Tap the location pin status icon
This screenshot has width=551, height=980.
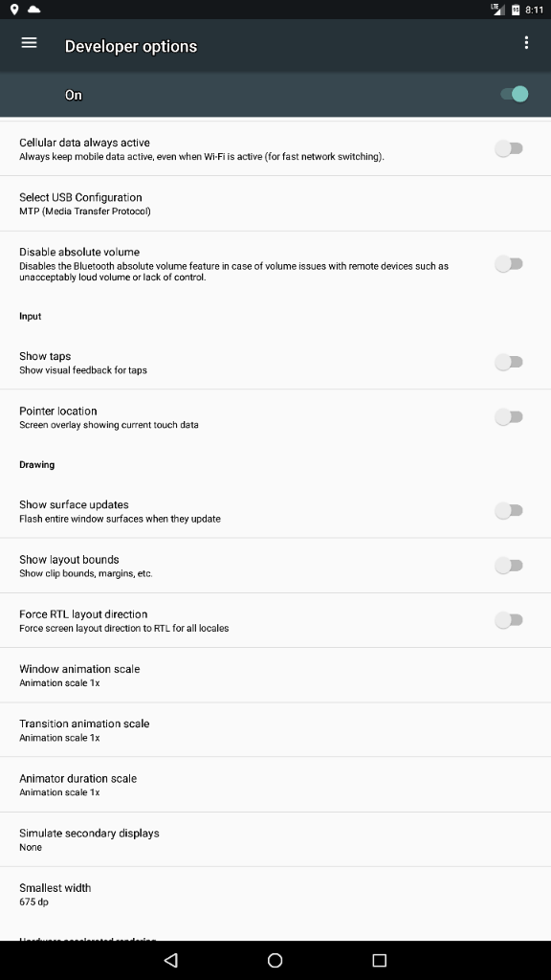[14, 10]
